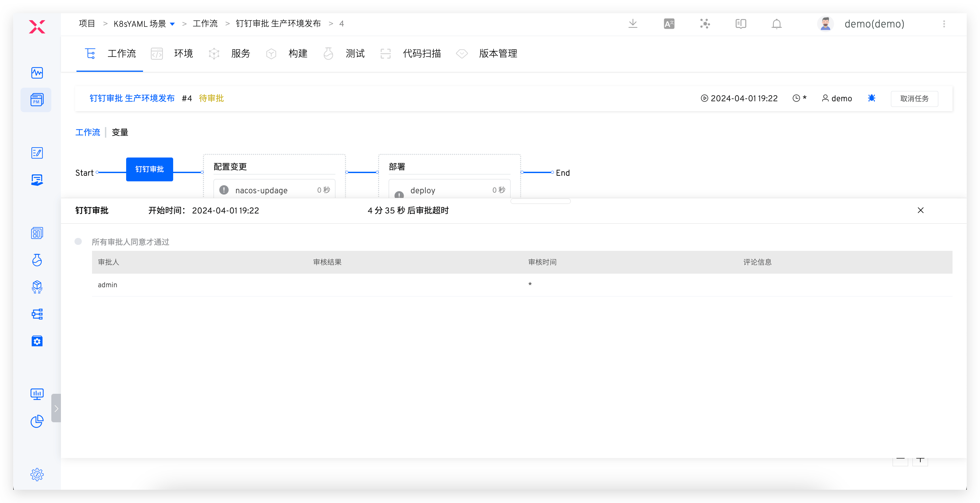Open the settings gear package icon in sidebar
The width and height of the screenshot is (980, 503).
pyautogui.click(x=36, y=341)
